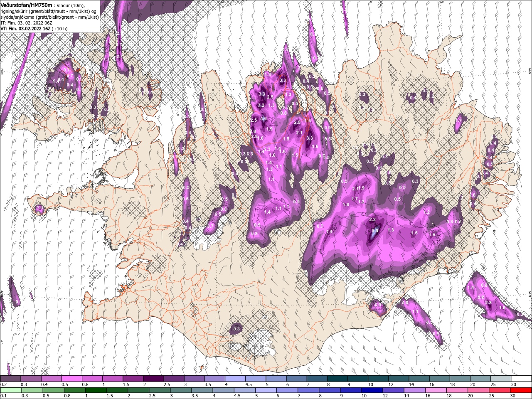Pick the white upper scale swatch above 30
This screenshot has height=399, width=532.
click(x=521, y=379)
